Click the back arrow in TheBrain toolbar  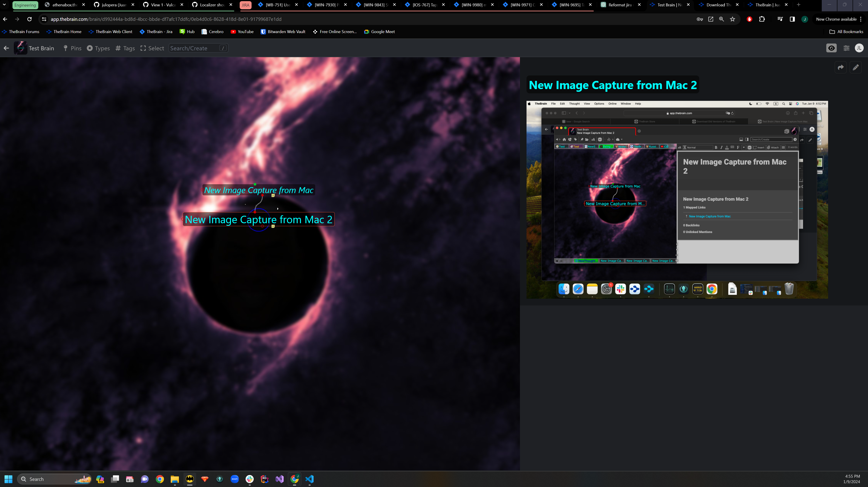pyautogui.click(x=6, y=48)
